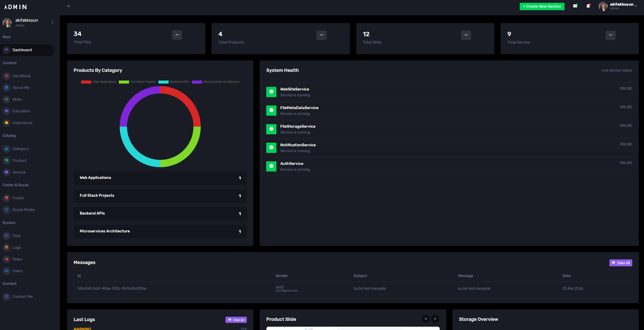Viewport: 644px width, 330px height.
Task: Select the HeroBlock section icon
Action: point(6,76)
